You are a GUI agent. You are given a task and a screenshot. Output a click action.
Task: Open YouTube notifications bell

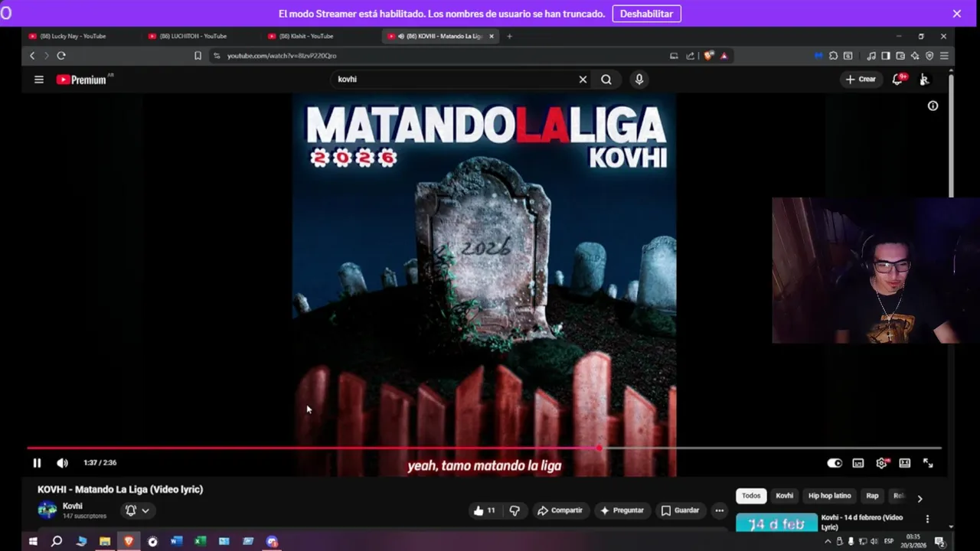pyautogui.click(x=898, y=80)
